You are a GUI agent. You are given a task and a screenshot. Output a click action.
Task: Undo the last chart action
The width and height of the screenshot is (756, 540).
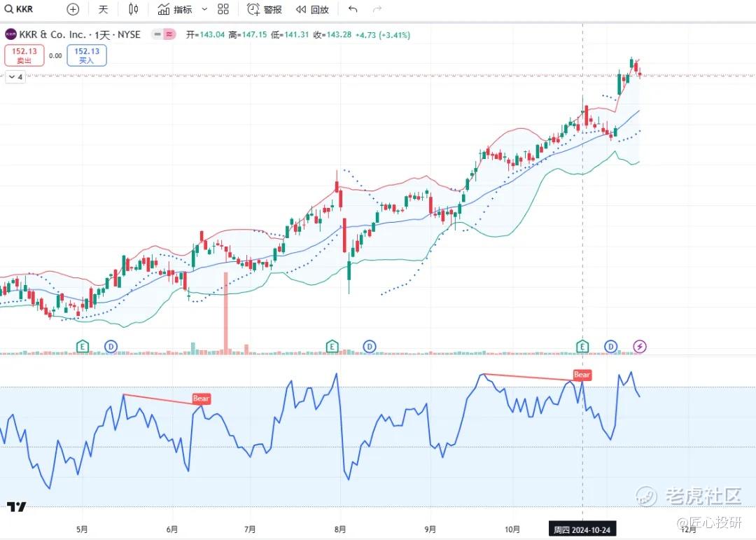point(353,9)
